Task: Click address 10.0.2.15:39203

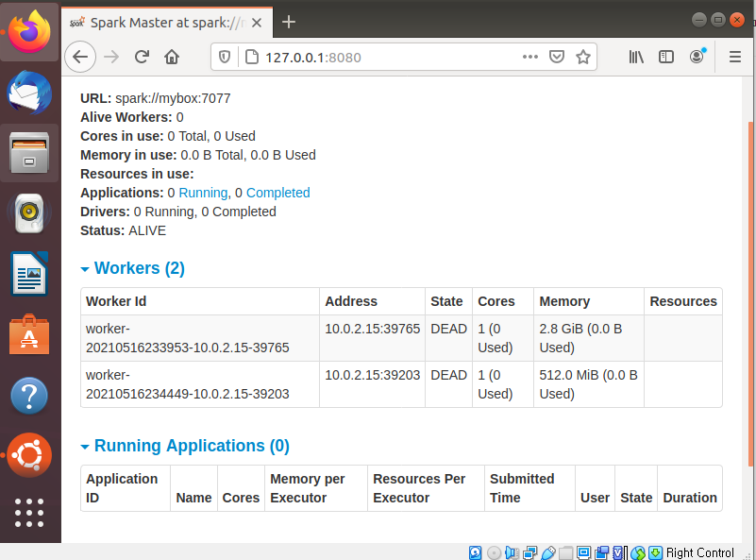Action: [372, 375]
